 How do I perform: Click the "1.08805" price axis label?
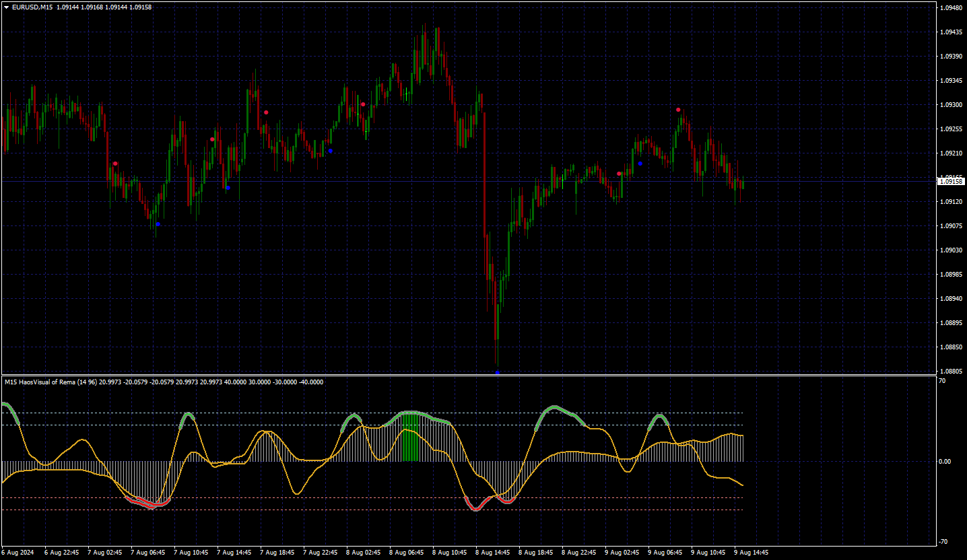(x=950, y=372)
